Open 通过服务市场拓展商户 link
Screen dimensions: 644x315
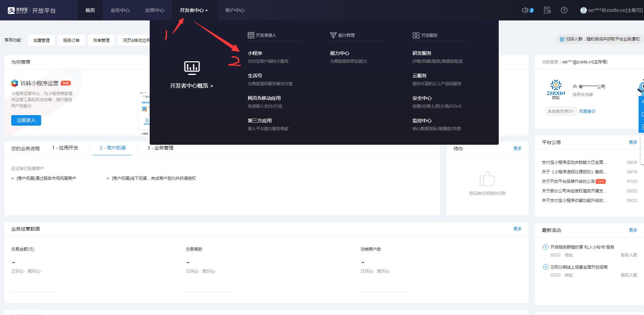click(x=46, y=178)
